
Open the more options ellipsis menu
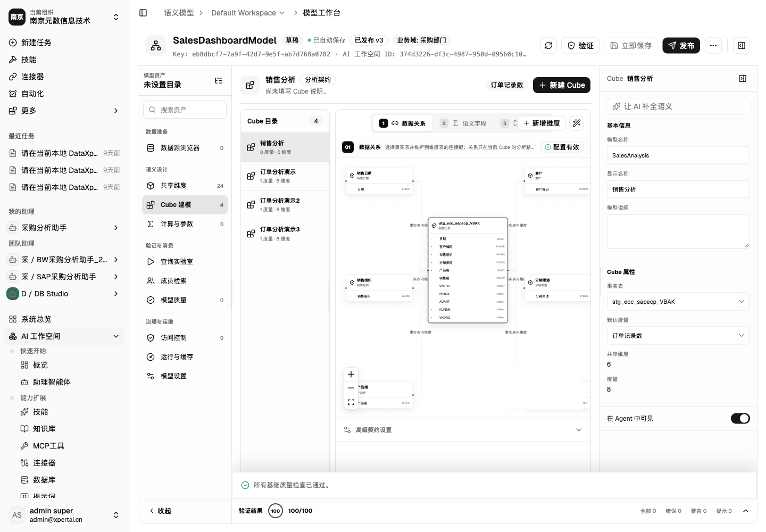713,46
